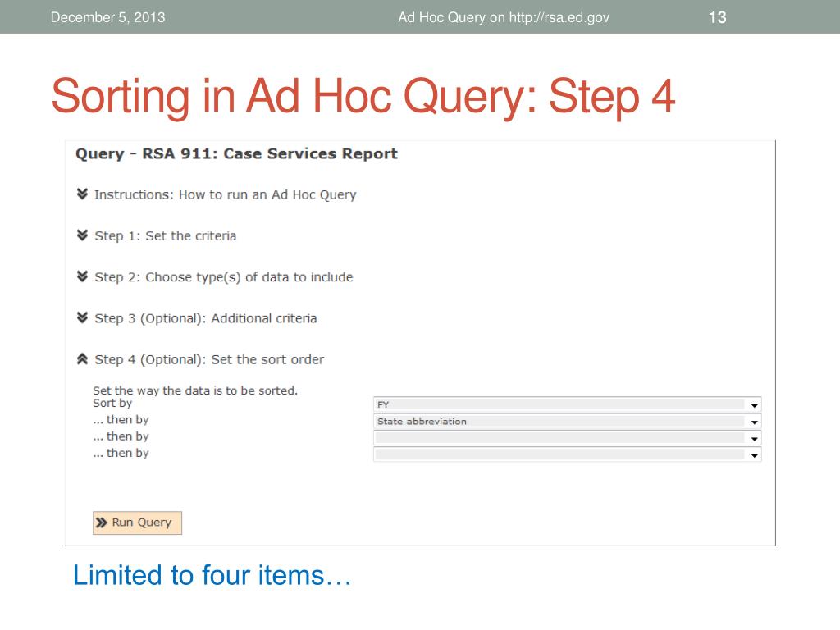The height and width of the screenshot is (630, 840).
Task: Click the Query - RSA 911 report title
Action: 236,153
